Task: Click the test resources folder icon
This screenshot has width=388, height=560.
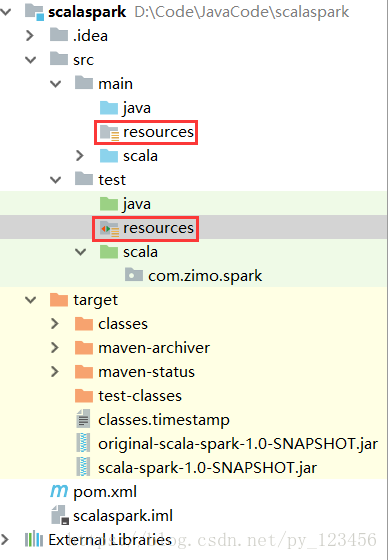Action: coord(109,228)
